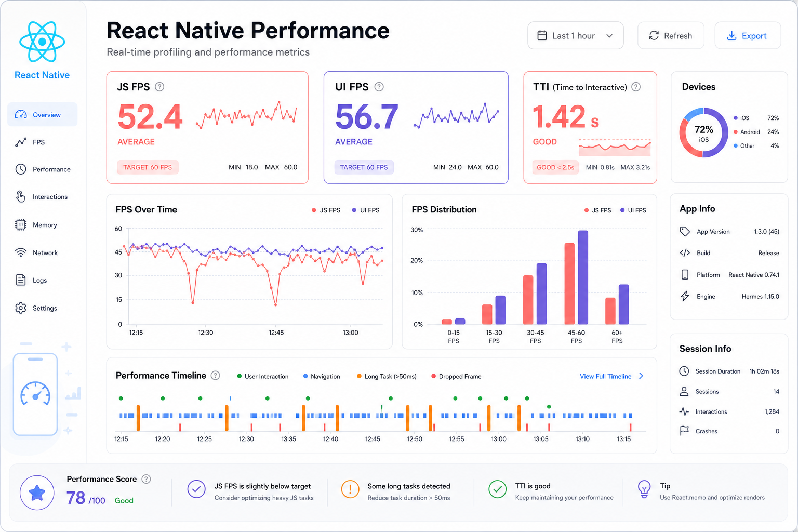Click the speedometer phone illustration in sidebar
This screenshot has width=798, height=532.
35,394
